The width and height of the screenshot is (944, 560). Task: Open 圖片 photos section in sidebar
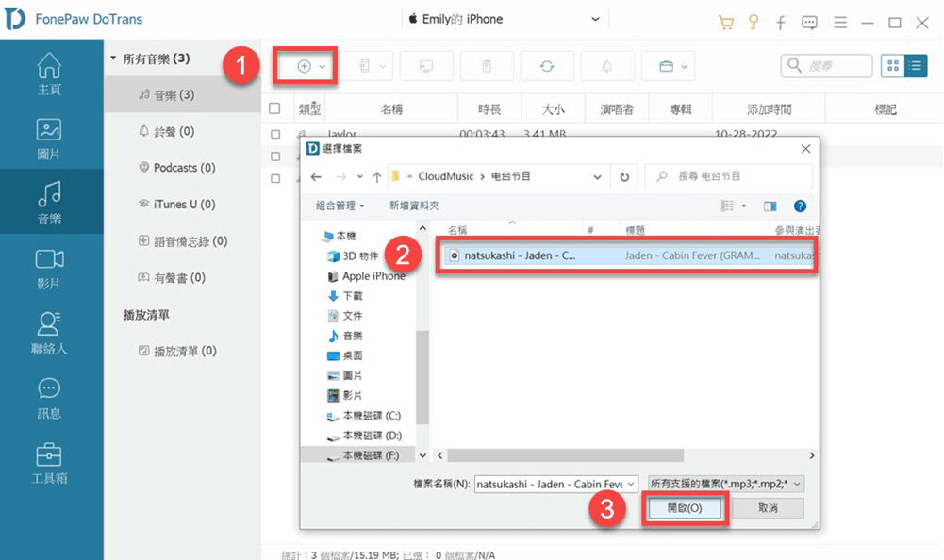point(49,140)
